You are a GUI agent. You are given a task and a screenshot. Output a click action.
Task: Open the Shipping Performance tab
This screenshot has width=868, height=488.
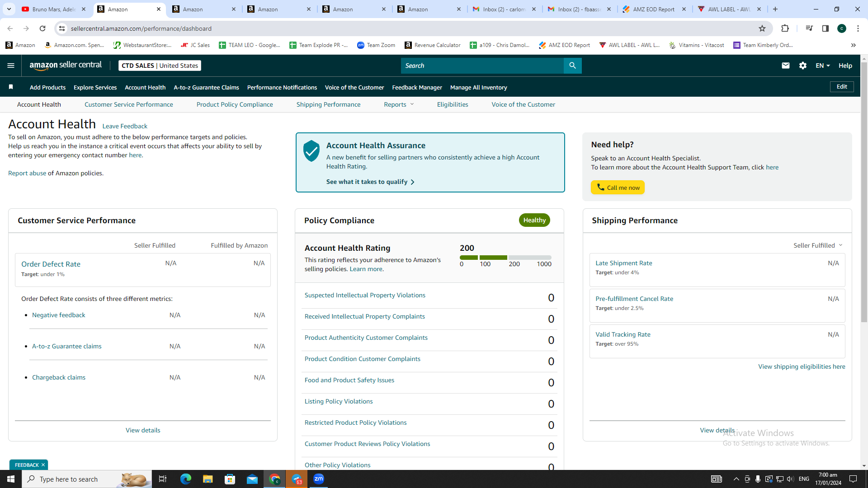pos(329,104)
